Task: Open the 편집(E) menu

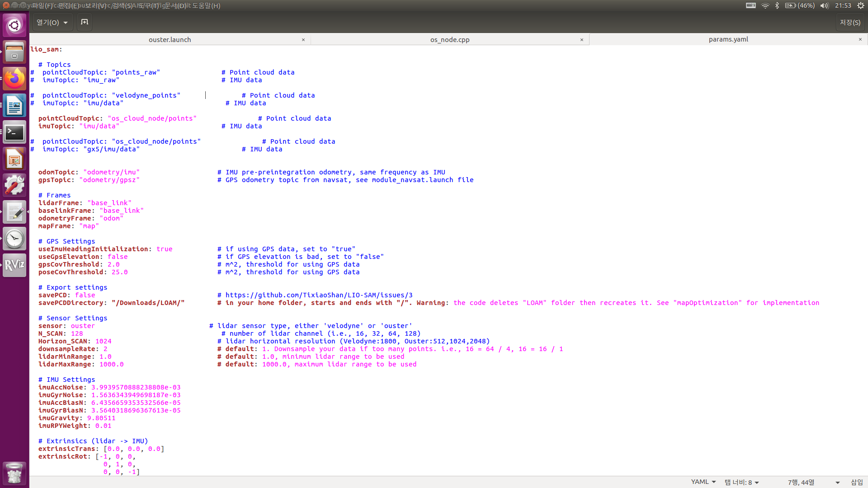Action: pyautogui.click(x=69, y=5)
